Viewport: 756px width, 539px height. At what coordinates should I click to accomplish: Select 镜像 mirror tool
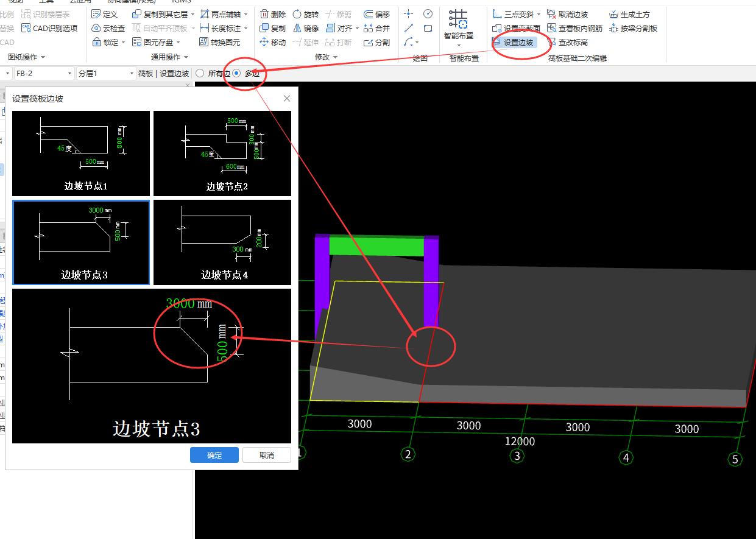305,28
